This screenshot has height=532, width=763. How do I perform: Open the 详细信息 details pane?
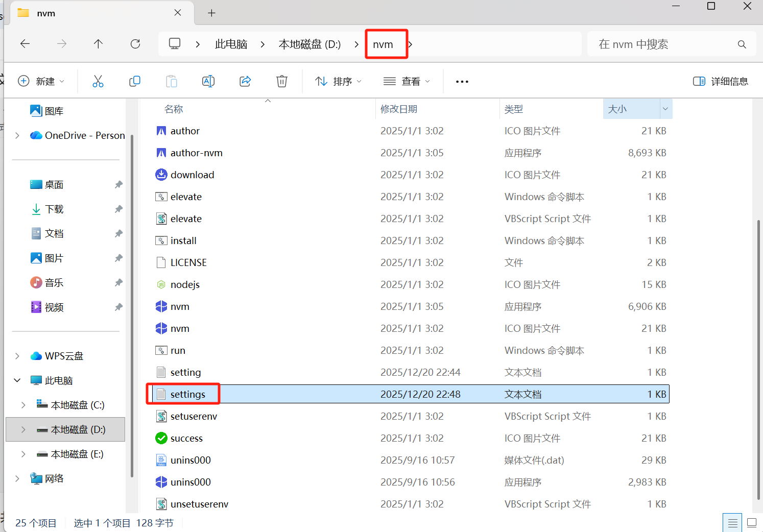click(x=720, y=81)
